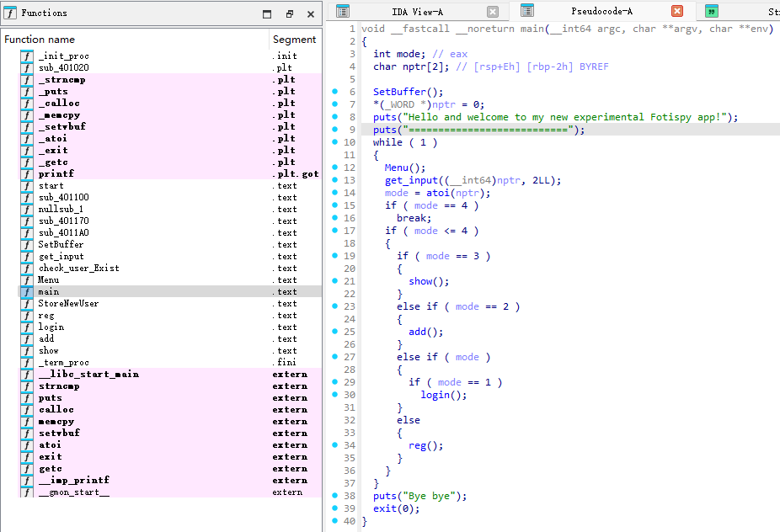This screenshot has height=532, width=780.
Task: Click the function icon next to login
Action: 26,327
